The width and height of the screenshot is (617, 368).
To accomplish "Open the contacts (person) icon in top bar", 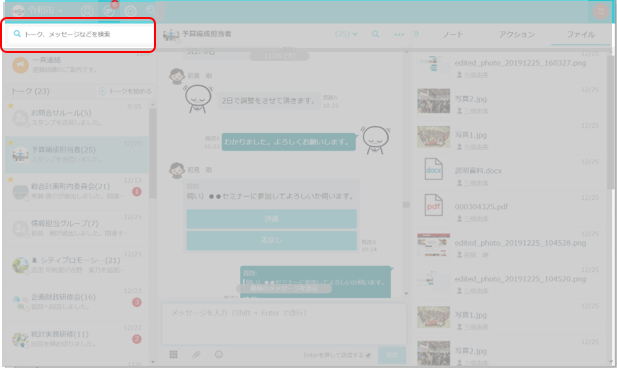I will click(x=87, y=11).
